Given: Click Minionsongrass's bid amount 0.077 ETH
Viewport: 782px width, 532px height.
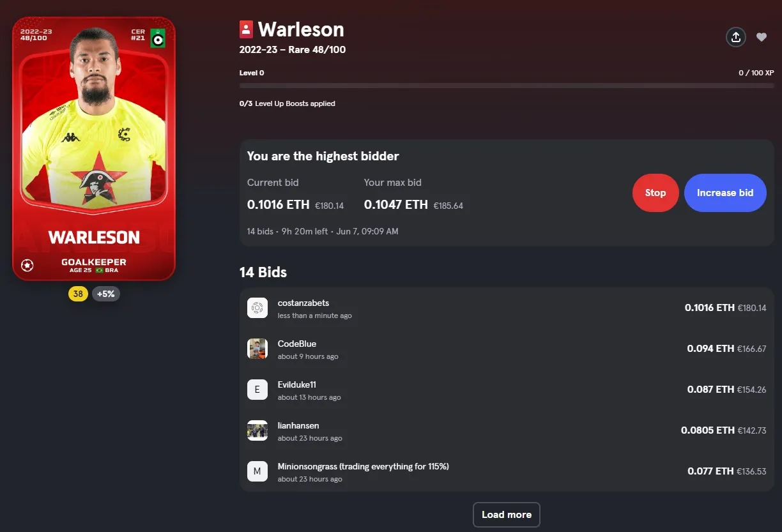Looking at the screenshot, I should tap(710, 471).
